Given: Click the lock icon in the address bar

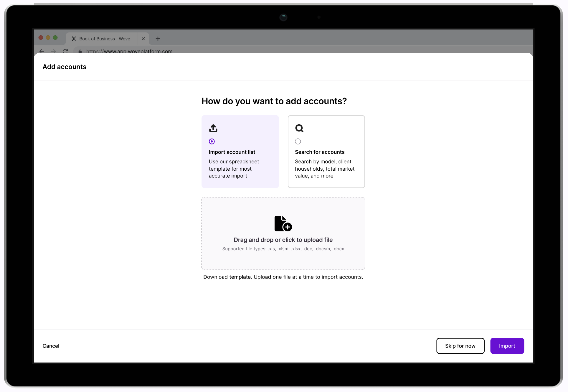Looking at the screenshot, I should click(x=80, y=51).
